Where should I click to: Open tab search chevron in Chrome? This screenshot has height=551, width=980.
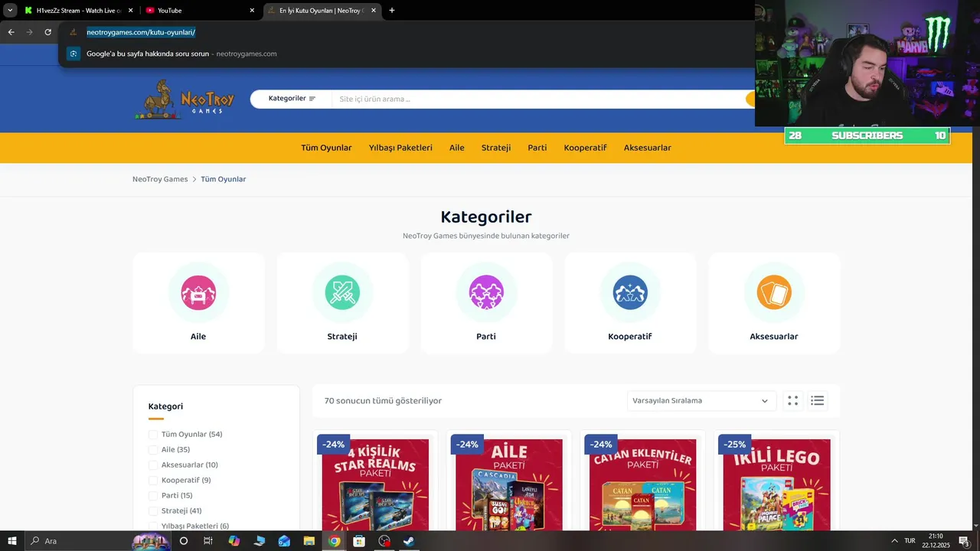click(10, 11)
